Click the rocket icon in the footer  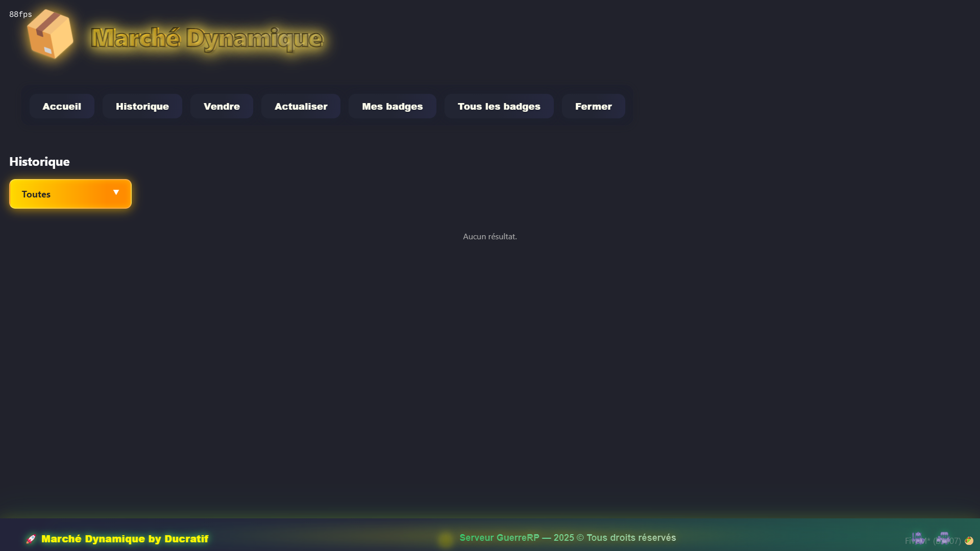click(x=31, y=539)
